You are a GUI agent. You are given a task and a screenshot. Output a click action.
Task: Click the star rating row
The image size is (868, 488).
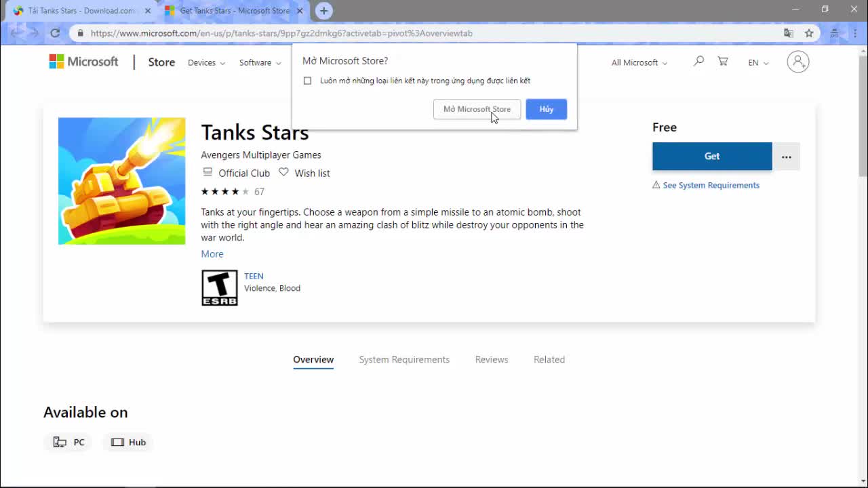[225, 192]
